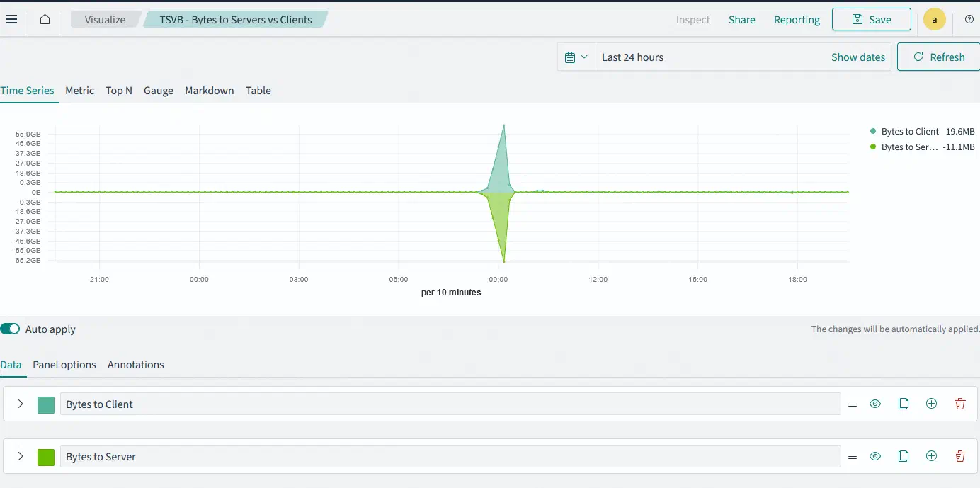The width and height of the screenshot is (980, 488).
Task: Clone the Bytes to Server series
Action: pyautogui.click(x=904, y=456)
